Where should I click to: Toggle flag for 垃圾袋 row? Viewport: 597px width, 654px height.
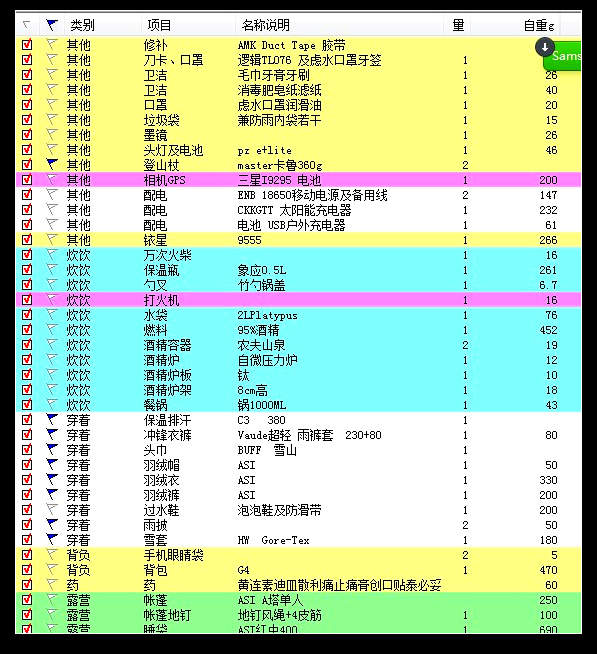51,120
